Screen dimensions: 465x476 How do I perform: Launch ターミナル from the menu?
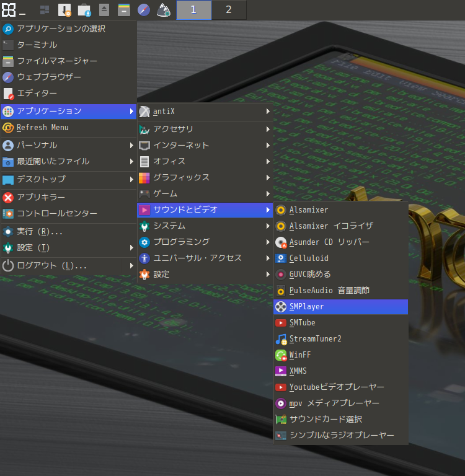pos(68,45)
